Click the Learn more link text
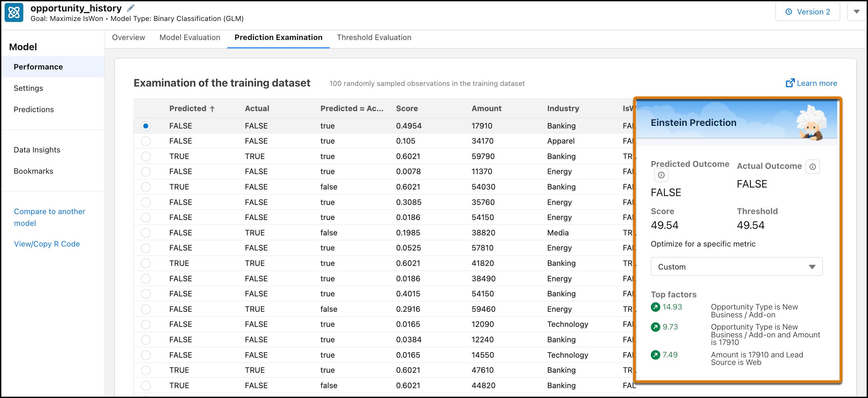 coord(817,83)
